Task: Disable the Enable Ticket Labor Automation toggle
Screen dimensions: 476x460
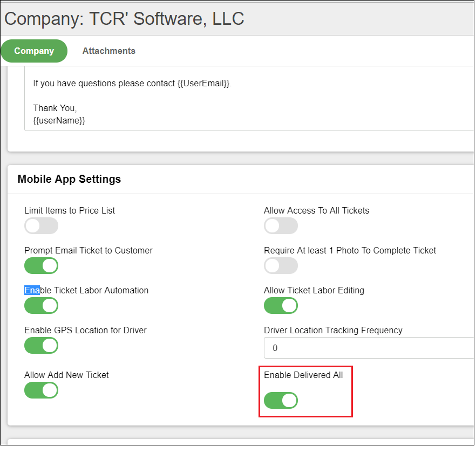Action: (x=41, y=306)
